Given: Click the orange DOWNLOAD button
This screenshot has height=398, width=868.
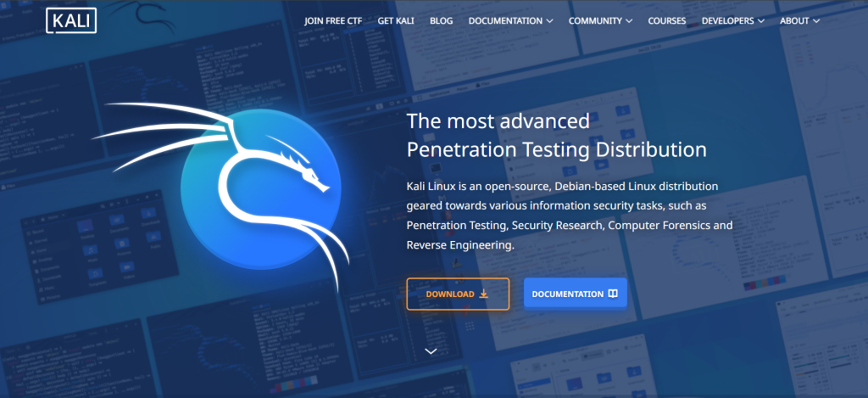Looking at the screenshot, I should [x=458, y=294].
